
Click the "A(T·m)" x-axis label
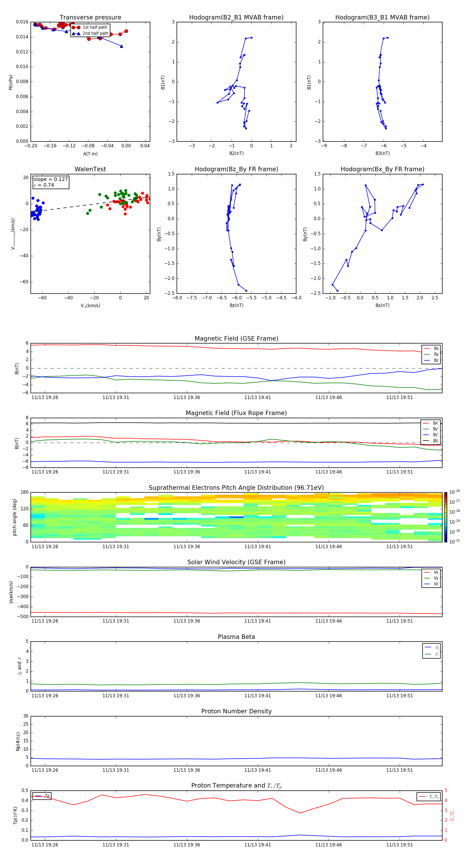90,154
